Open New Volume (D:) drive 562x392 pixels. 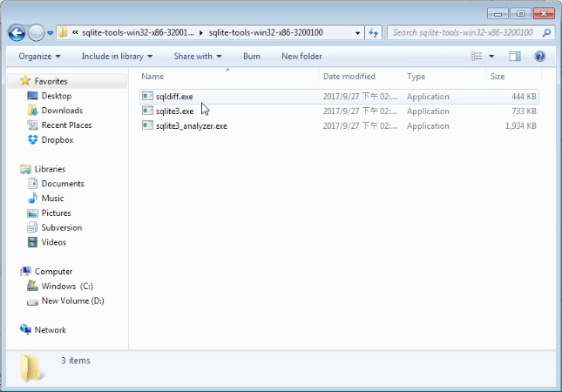click(x=73, y=301)
